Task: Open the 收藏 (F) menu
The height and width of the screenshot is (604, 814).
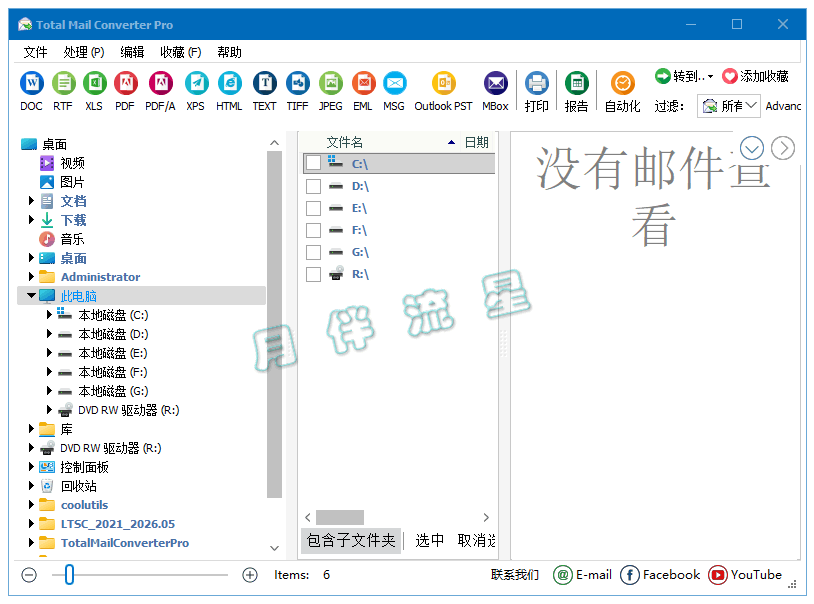Action: tap(180, 52)
